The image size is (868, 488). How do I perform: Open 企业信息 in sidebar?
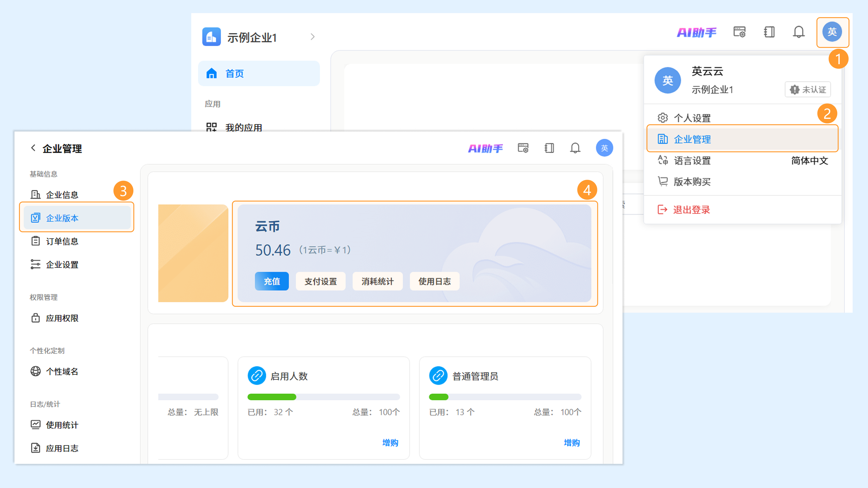tap(77, 195)
